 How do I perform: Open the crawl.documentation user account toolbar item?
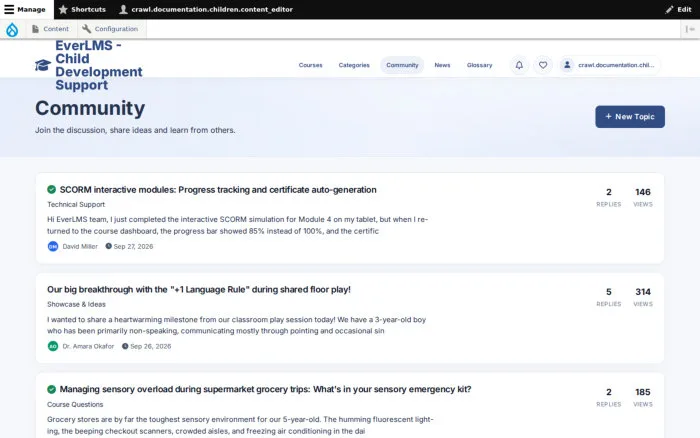206,9
